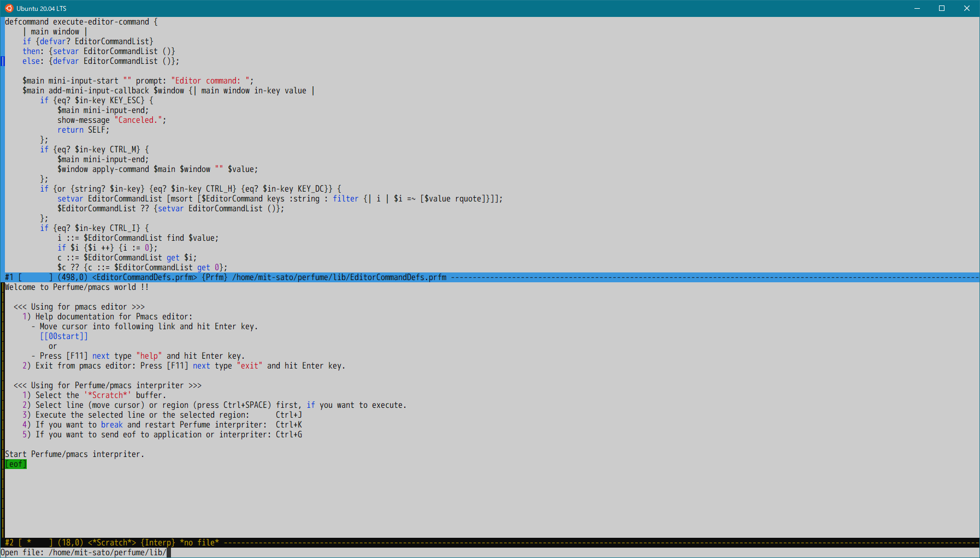Click 'c ::= $EditorCommandList get $i;' line
980x558 pixels.
click(127, 258)
